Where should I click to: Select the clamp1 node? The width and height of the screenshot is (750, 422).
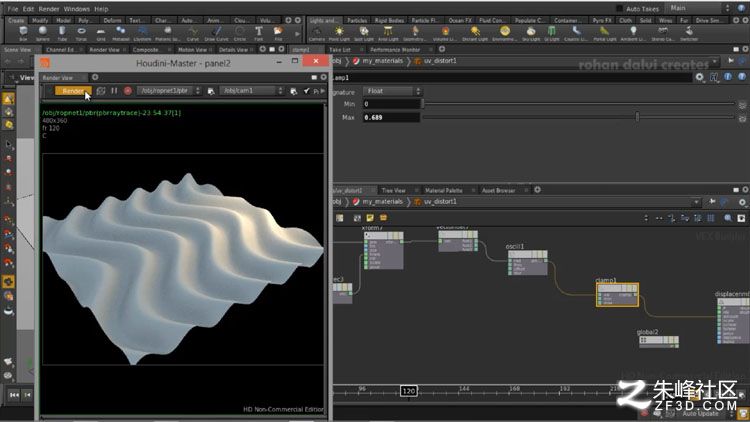coord(617,294)
